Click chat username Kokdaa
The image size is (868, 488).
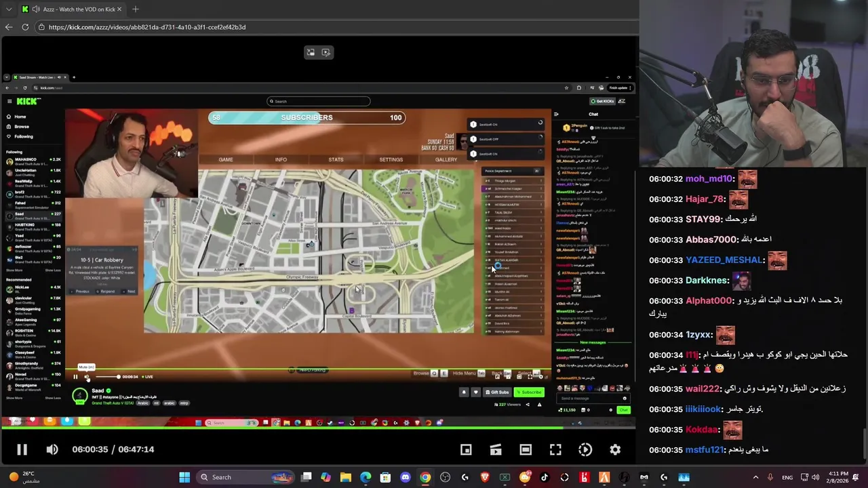701,430
